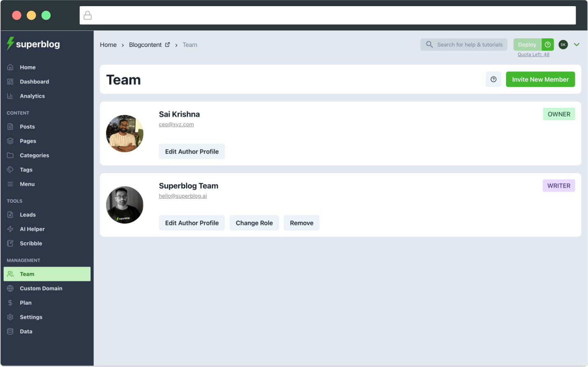The width and height of the screenshot is (588, 367).
Task: Click Sai Krishna's profile photo
Action: 125,133
